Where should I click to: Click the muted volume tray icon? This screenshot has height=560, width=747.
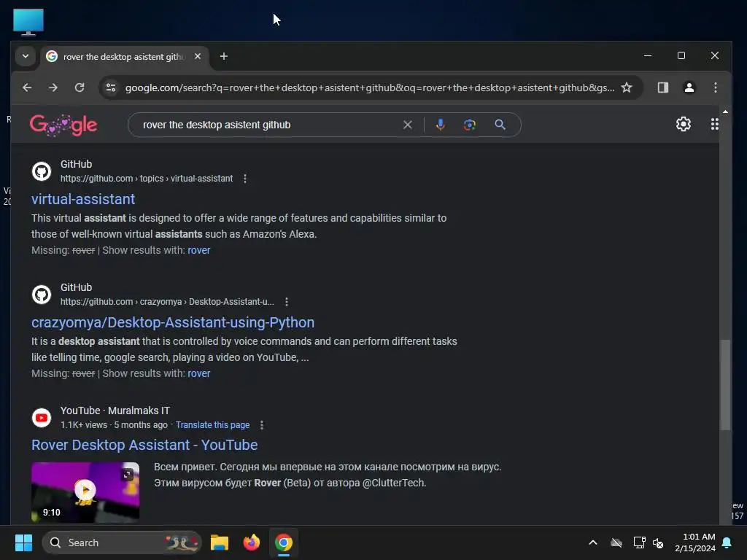tap(659, 542)
